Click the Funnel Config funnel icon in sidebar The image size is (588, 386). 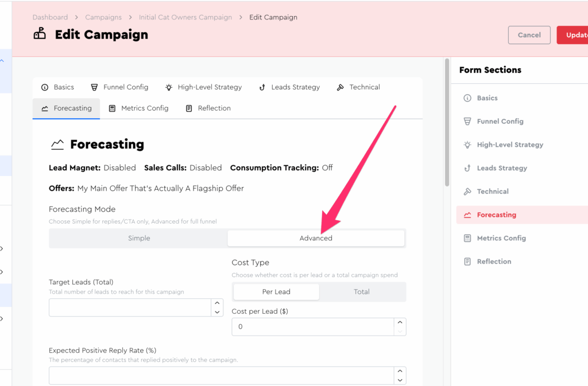click(x=467, y=122)
